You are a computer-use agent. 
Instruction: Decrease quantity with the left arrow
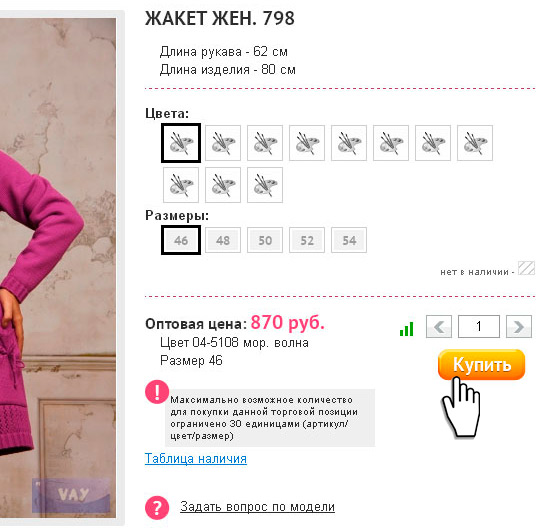point(439,326)
